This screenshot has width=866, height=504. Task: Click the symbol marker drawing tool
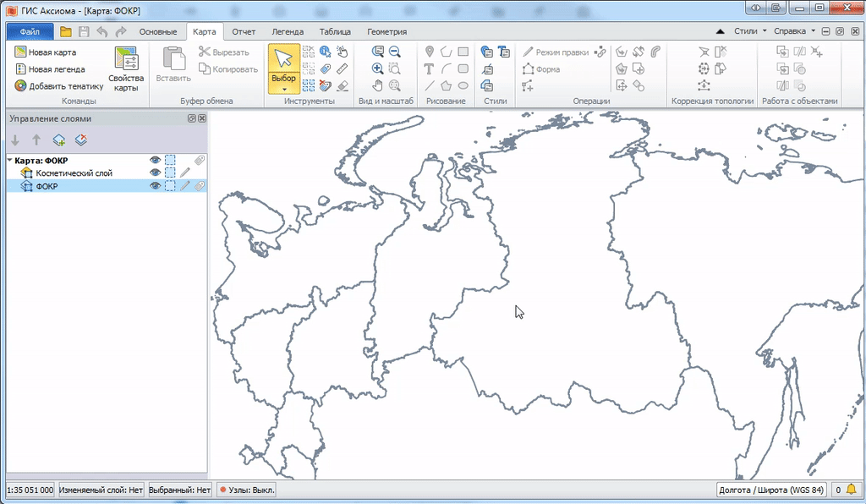[430, 52]
